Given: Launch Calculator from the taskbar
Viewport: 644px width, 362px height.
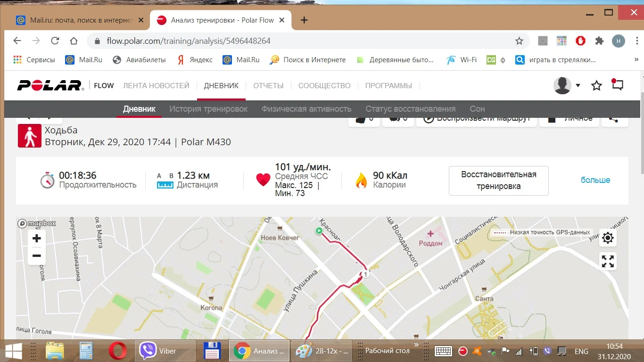Looking at the screenshot, I should [x=86, y=351].
